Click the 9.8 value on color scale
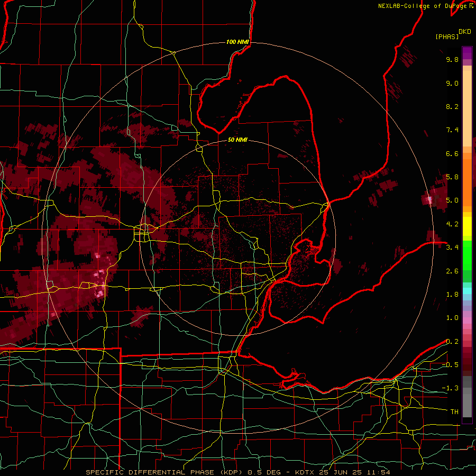476x476 pixels. pos(452,59)
